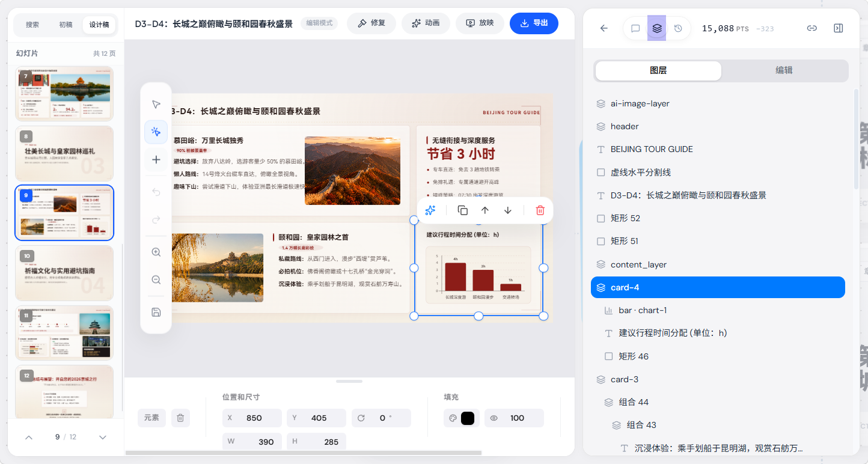Click the rotation icon in angle field

pos(361,418)
